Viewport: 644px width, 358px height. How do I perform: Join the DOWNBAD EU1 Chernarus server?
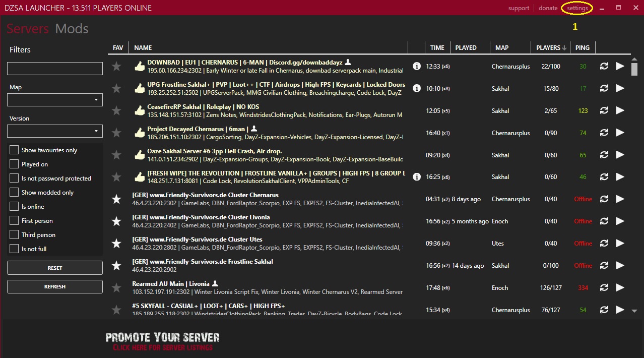click(620, 66)
